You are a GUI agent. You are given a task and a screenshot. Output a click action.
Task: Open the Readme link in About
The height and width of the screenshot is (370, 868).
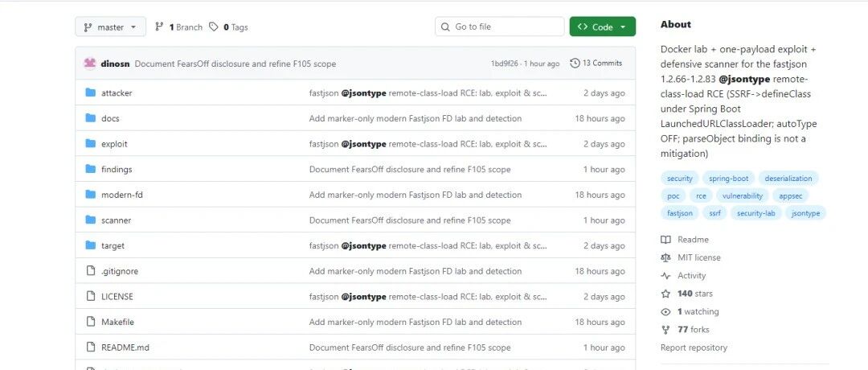pyautogui.click(x=693, y=239)
